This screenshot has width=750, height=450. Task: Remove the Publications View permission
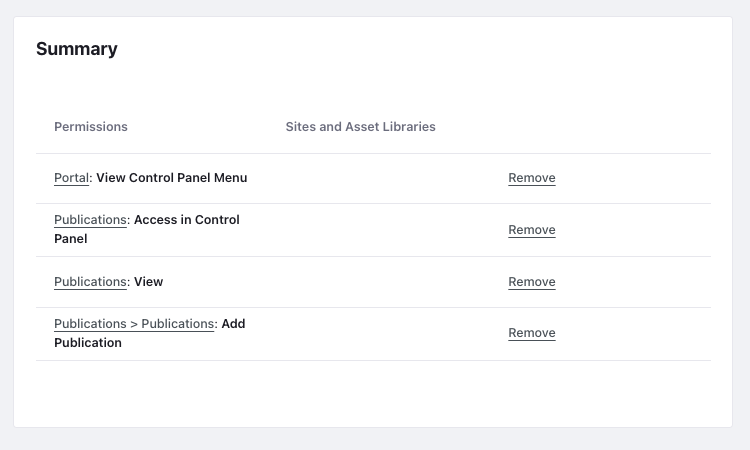tap(531, 282)
